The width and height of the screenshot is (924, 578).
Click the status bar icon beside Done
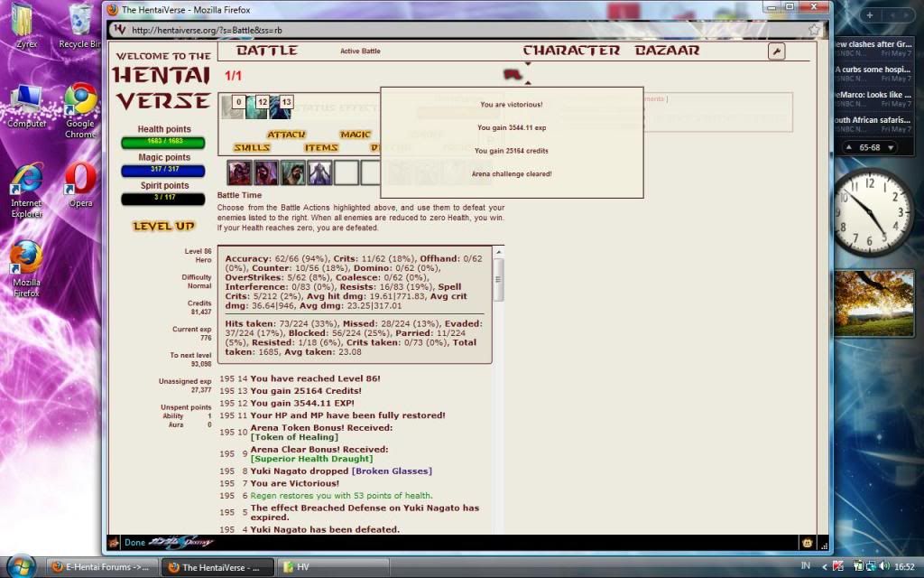tap(114, 543)
